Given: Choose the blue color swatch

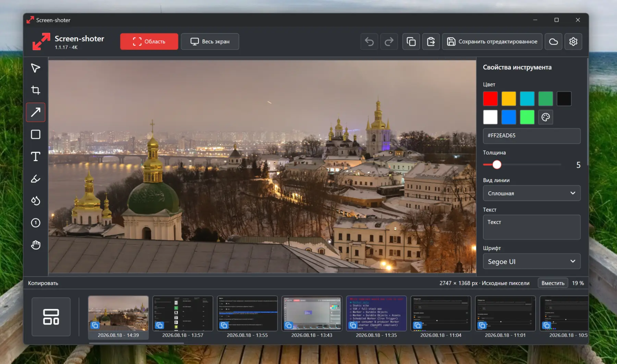Looking at the screenshot, I should [x=509, y=117].
